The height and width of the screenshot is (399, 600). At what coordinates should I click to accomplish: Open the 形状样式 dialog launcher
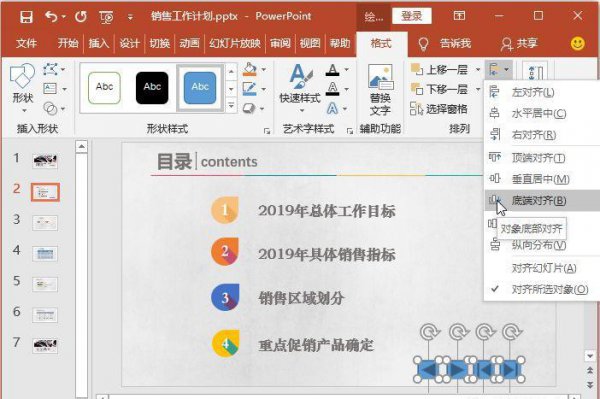[267, 131]
